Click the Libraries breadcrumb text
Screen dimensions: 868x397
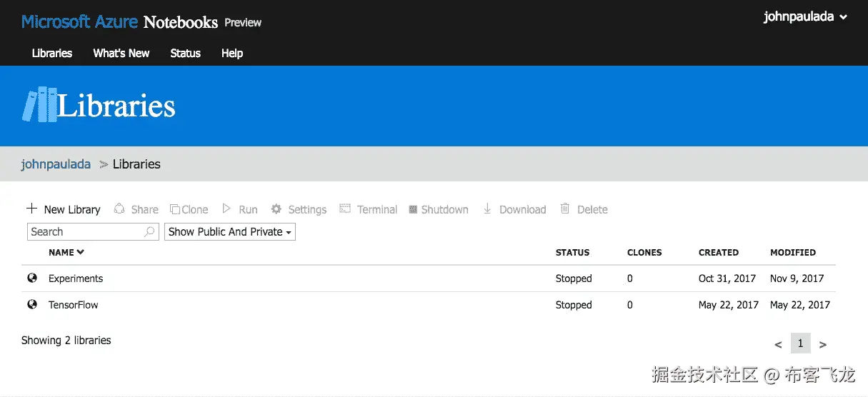136,164
